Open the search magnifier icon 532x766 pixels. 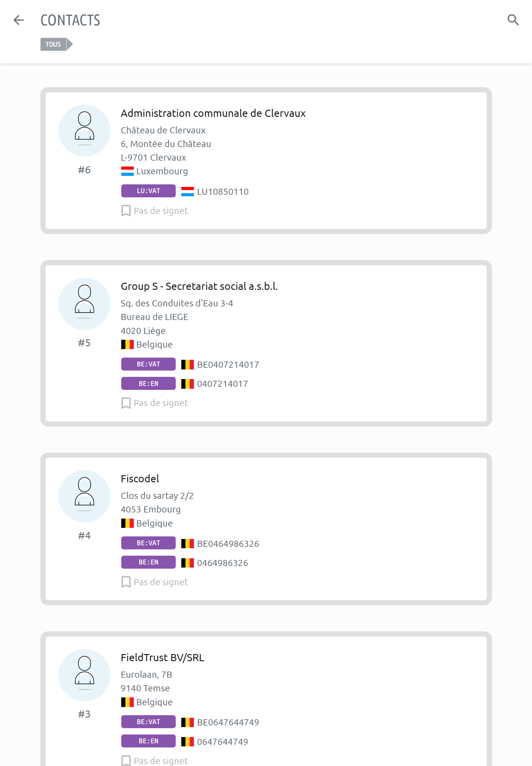(513, 20)
